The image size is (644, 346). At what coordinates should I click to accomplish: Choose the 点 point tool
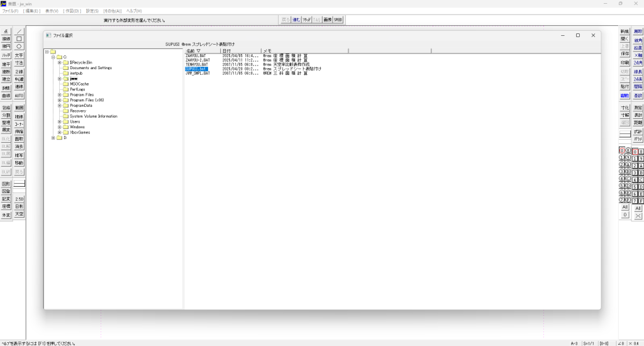6,31
